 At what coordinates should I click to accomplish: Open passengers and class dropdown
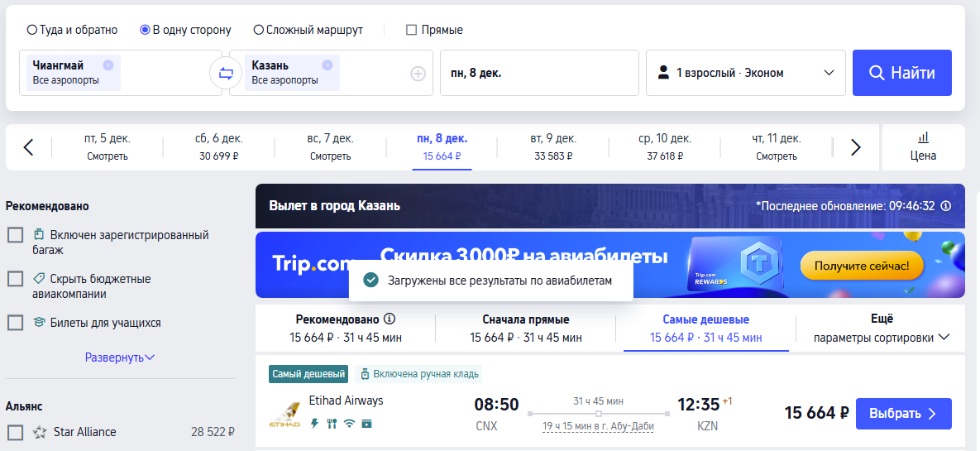[x=745, y=73]
